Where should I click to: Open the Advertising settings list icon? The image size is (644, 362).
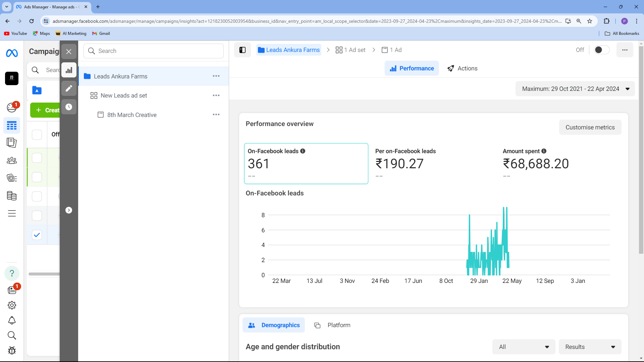pos(12,178)
